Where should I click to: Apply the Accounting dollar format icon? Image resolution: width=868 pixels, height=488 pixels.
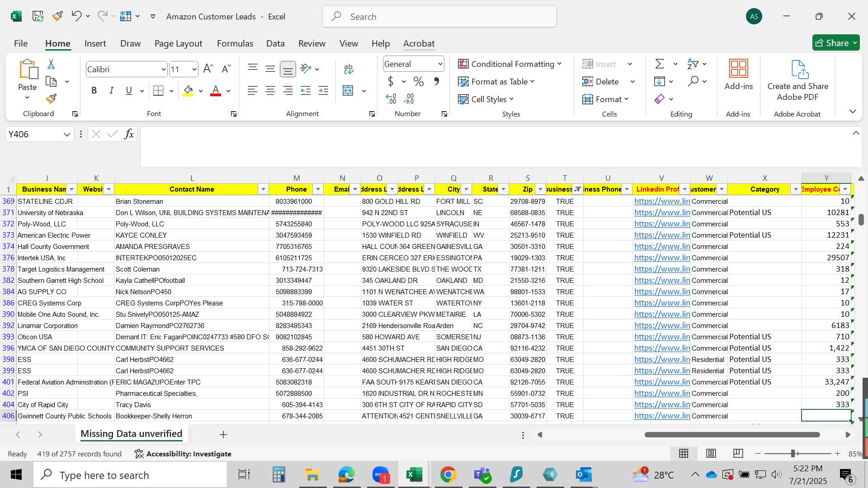tap(391, 81)
